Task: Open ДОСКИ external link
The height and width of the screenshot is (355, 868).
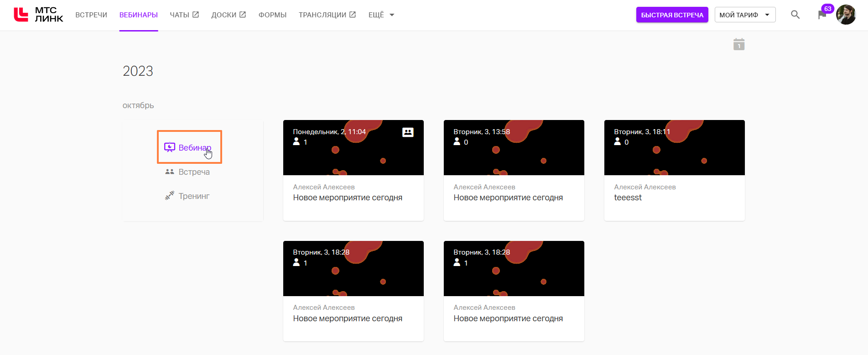Action: click(229, 15)
